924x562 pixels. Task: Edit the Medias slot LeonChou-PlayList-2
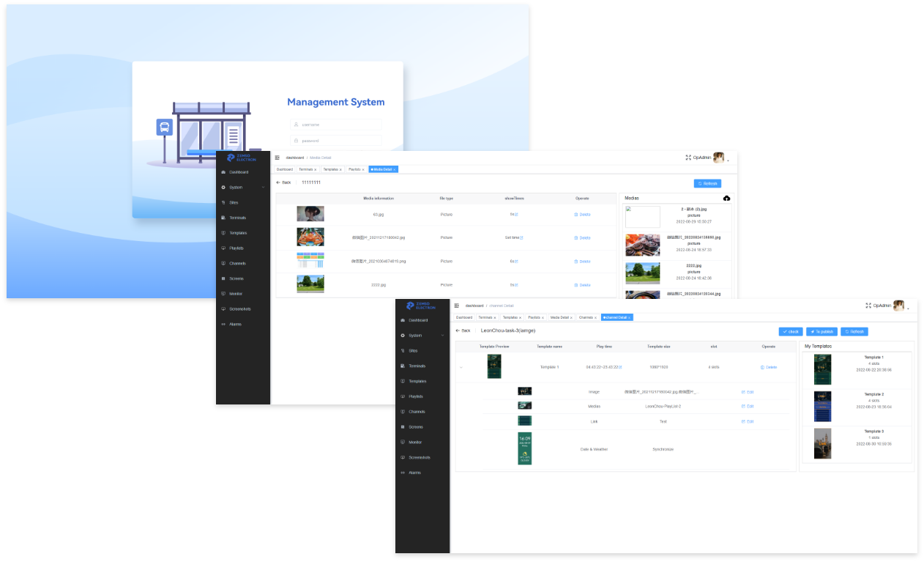click(747, 406)
